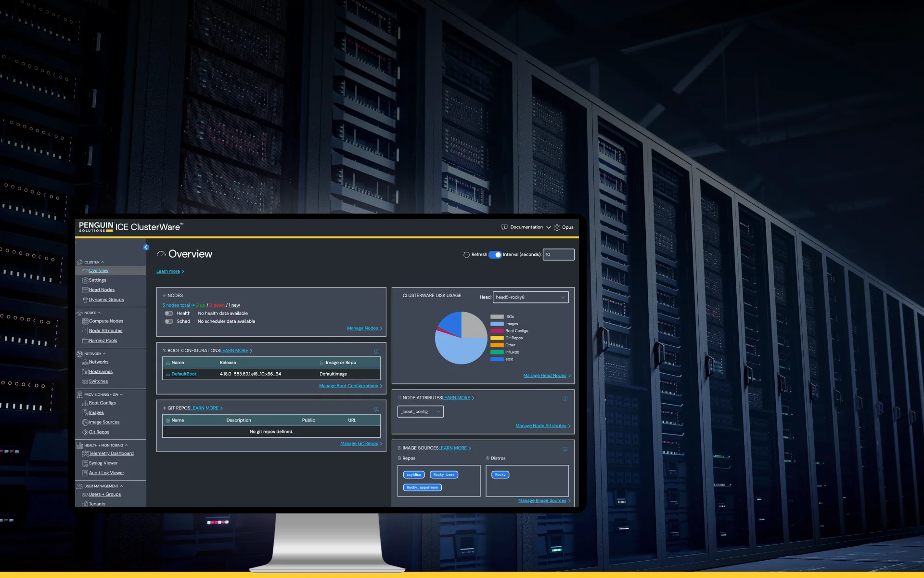Open the Naming Pools page
This screenshot has width=924, height=578.
(x=103, y=341)
